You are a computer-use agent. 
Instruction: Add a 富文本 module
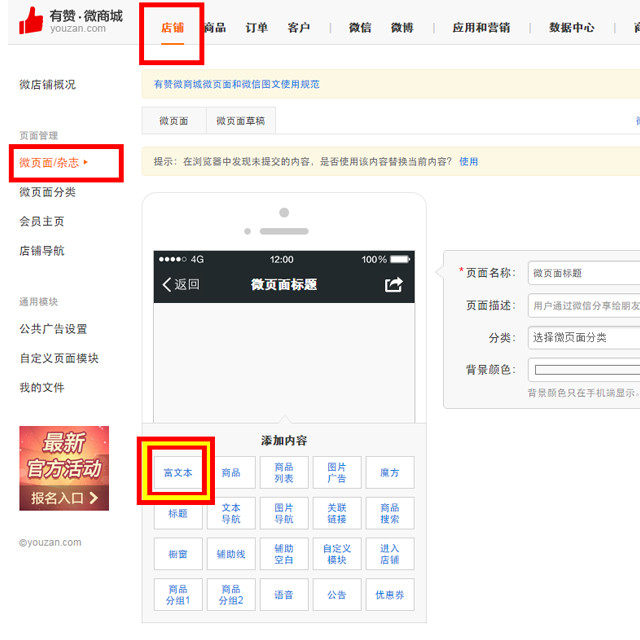[x=178, y=473]
